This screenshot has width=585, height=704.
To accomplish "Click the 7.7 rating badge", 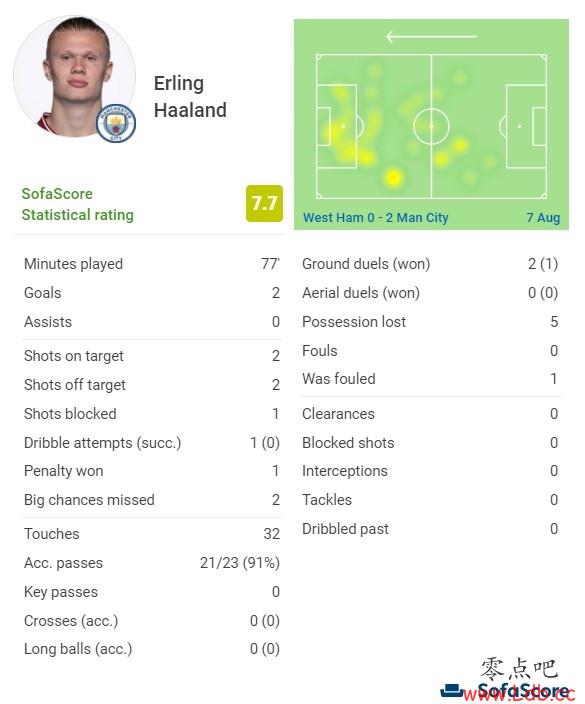I will (264, 203).
